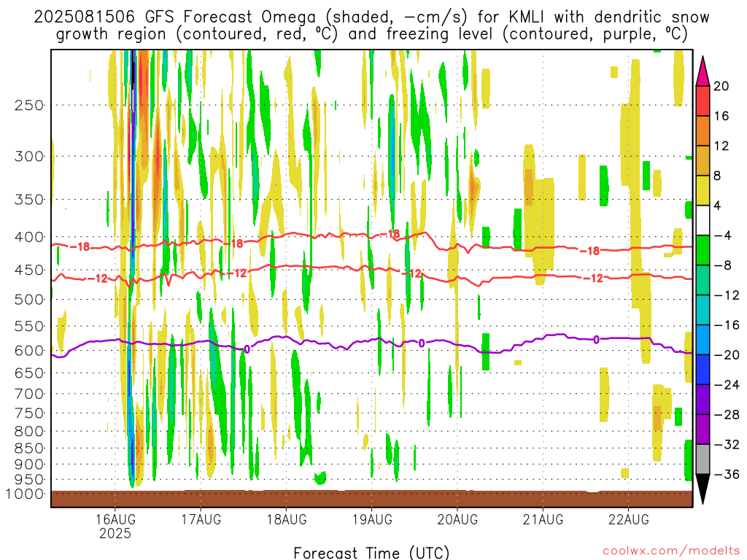This screenshot has height=560, width=747.
Task: Click the -24 value on the colorbar scale
Action: 727,385
